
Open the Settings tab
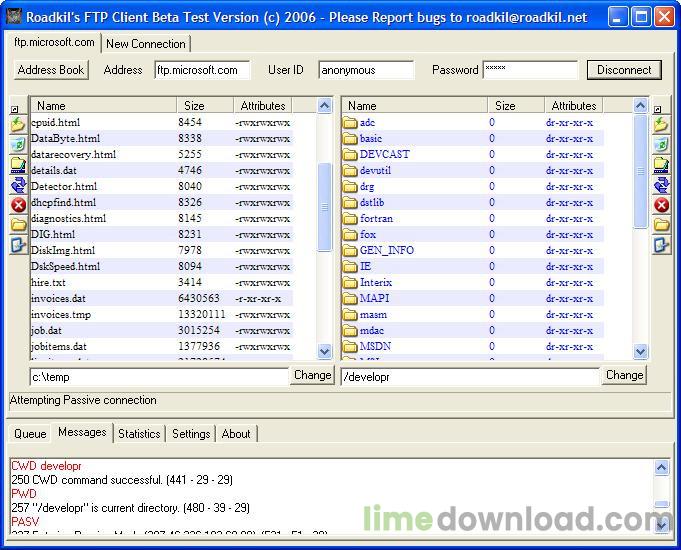point(191,433)
